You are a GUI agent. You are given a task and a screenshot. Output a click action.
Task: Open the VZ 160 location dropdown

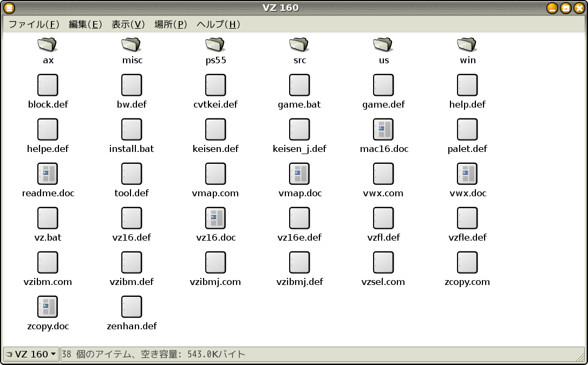tap(31, 354)
